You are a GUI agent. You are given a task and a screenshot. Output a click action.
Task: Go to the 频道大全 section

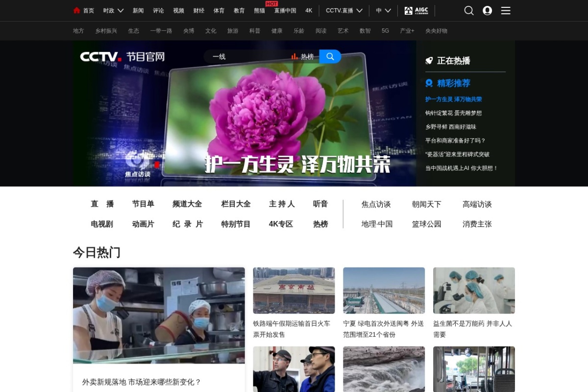pyautogui.click(x=187, y=204)
